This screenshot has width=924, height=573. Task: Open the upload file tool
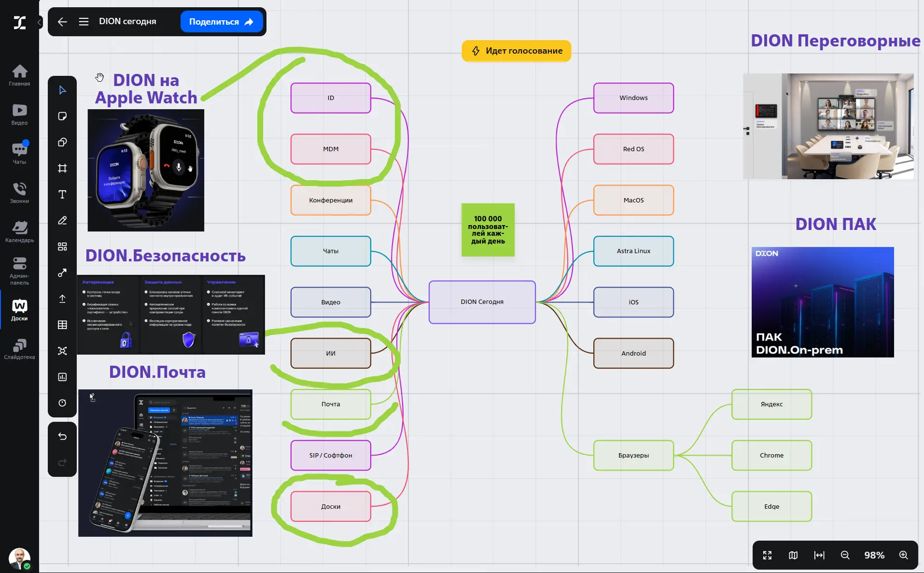62,299
